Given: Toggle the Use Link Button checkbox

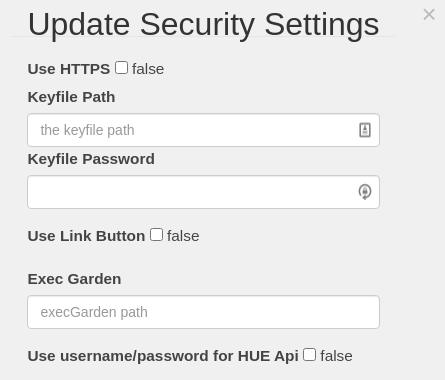Looking at the screenshot, I should point(156,235).
